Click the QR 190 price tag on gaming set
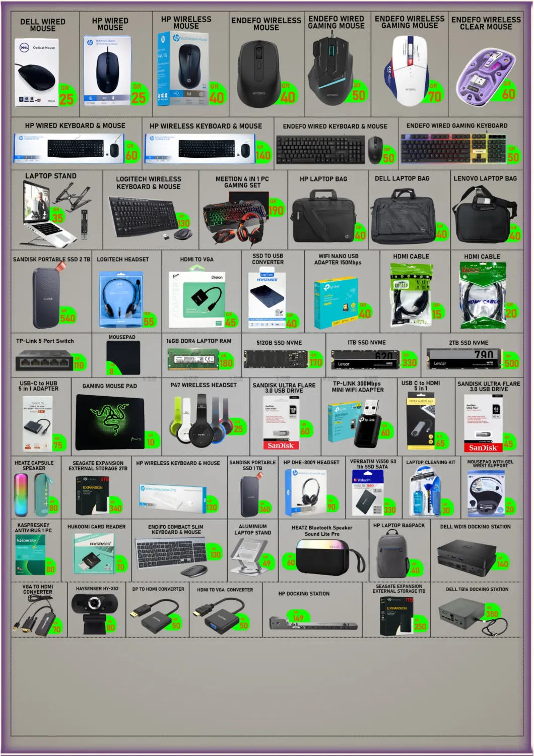Image resolution: width=534 pixels, height=756 pixels. (x=276, y=208)
